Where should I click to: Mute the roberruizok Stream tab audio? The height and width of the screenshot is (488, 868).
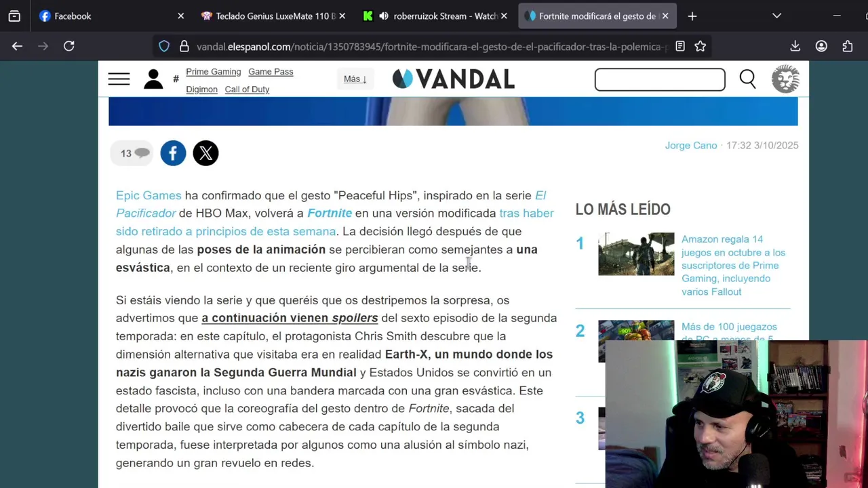pyautogui.click(x=384, y=16)
